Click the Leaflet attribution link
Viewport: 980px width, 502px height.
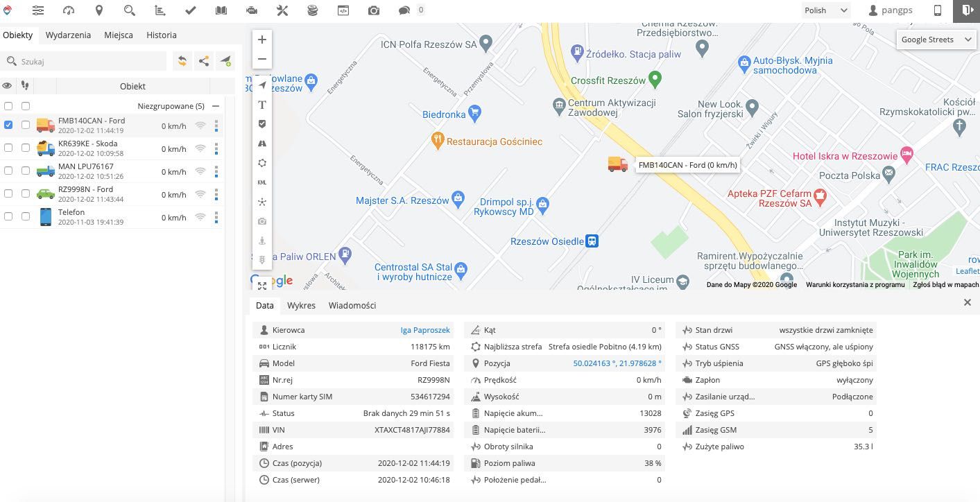(x=966, y=271)
